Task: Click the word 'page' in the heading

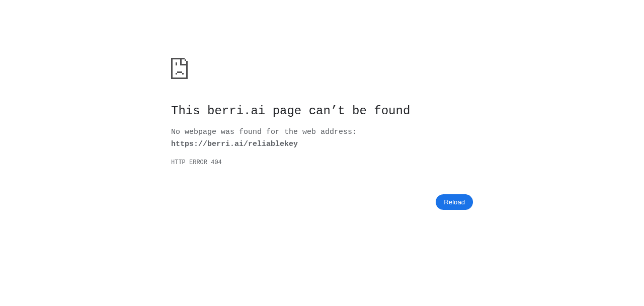Action: tap(287, 111)
